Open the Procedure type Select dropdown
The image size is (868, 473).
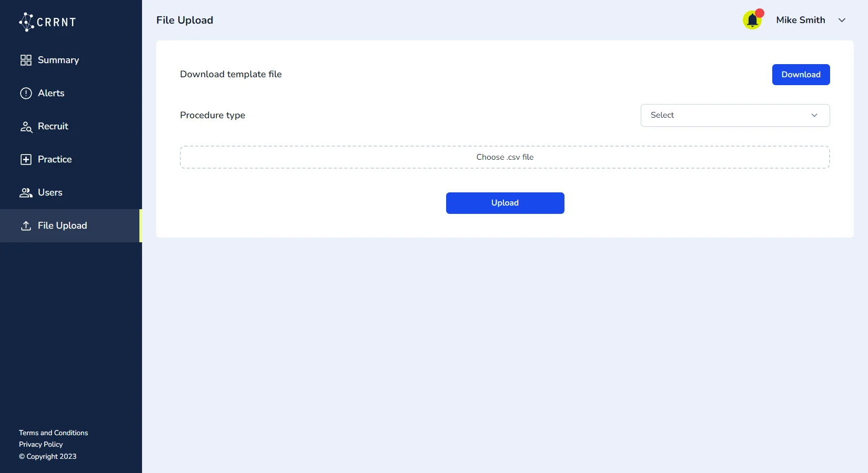[734, 115]
